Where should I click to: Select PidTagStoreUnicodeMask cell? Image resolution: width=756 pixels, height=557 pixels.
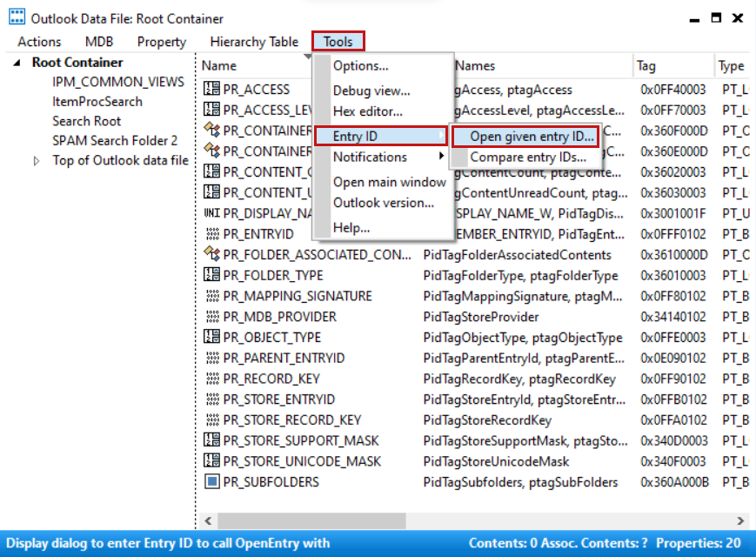coord(496,461)
